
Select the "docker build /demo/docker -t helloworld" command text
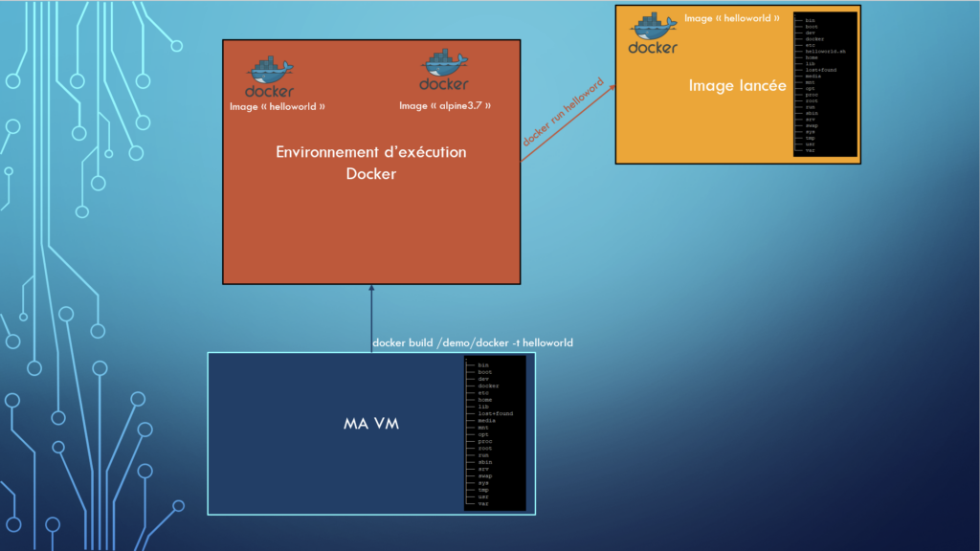(x=473, y=342)
